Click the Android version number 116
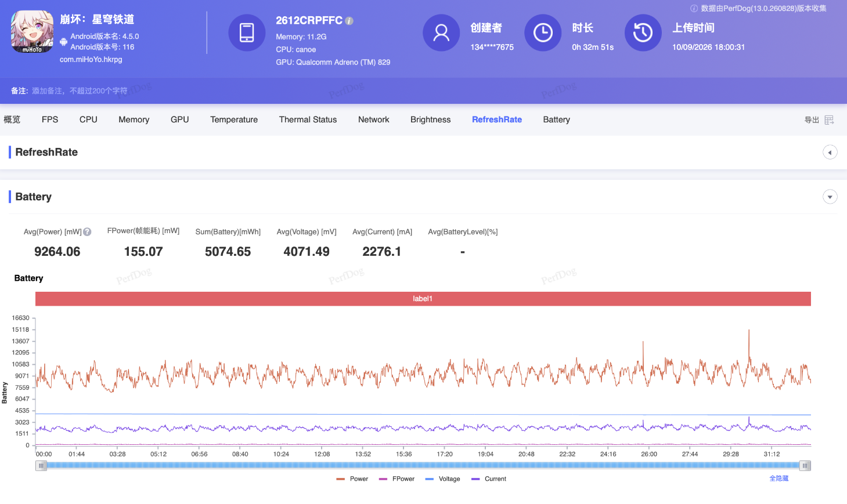847x504 pixels. coord(103,47)
